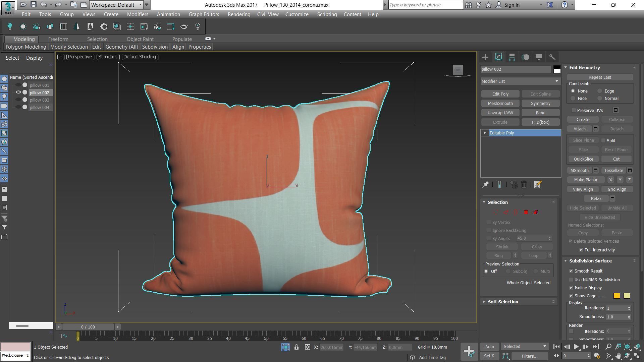The height and width of the screenshot is (362, 644).
Task: Open the Rendering menu
Action: click(x=239, y=14)
